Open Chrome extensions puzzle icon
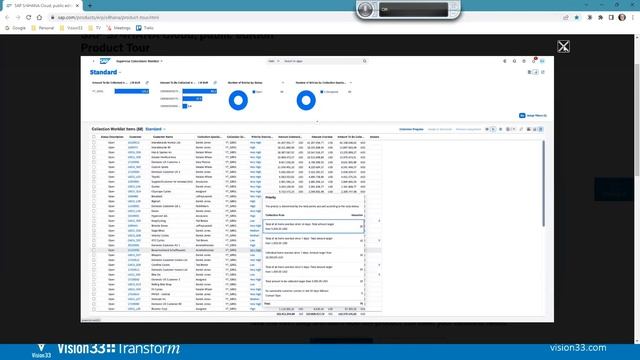The image size is (640, 360). tap(600, 18)
